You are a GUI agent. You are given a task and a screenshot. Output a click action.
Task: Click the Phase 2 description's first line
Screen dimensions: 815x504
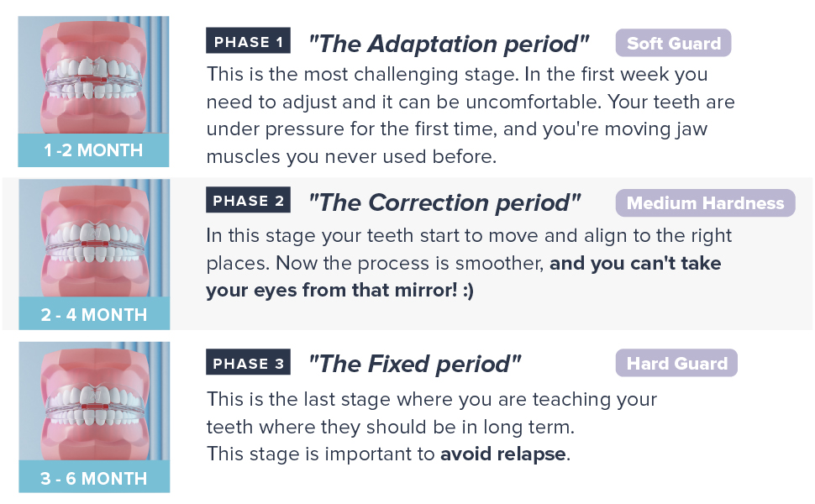[469, 235]
